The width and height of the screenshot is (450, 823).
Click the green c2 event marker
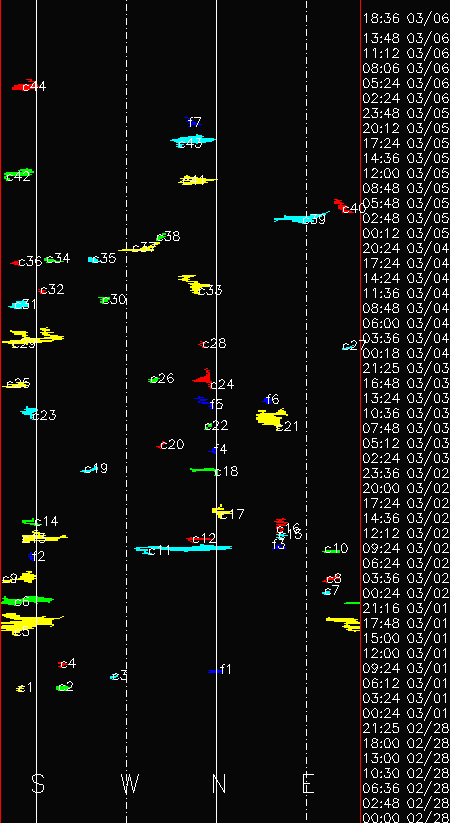click(64, 687)
